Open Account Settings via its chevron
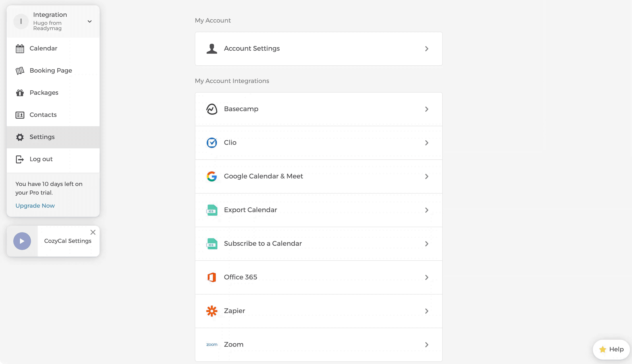 pyautogui.click(x=427, y=49)
